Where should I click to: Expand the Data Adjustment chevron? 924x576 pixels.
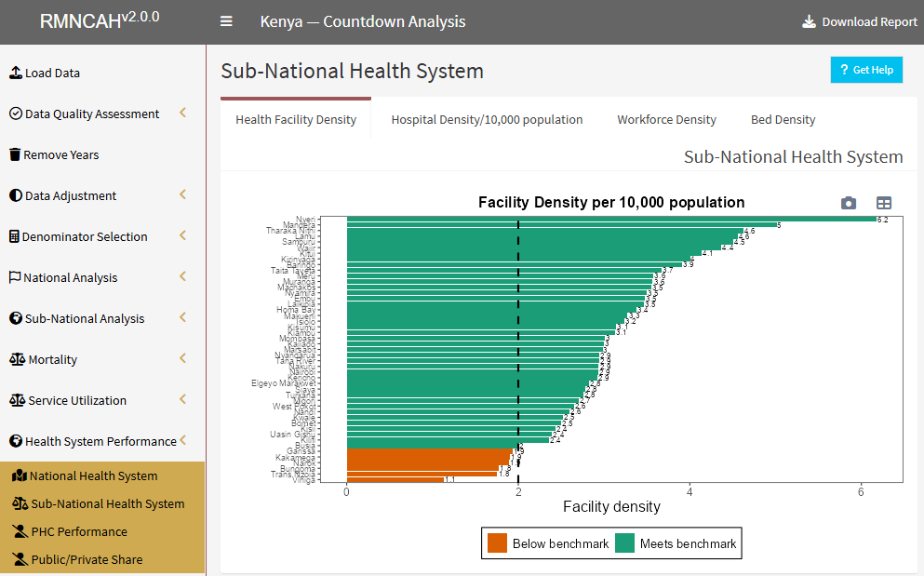pos(182,194)
